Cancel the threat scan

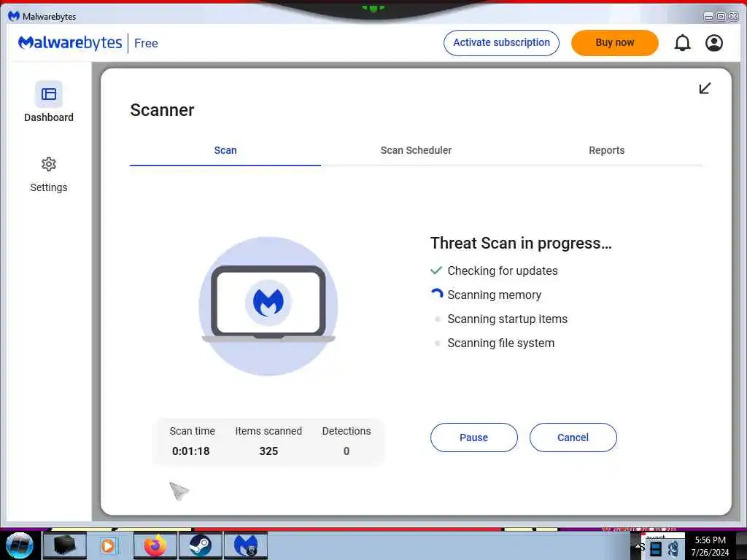(573, 437)
